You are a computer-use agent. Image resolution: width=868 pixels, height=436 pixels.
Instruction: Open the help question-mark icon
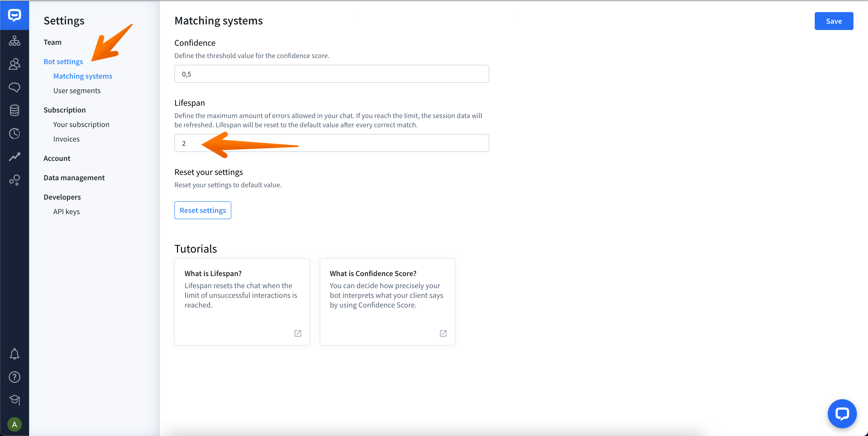pyautogui.click(x=15, y=377)
